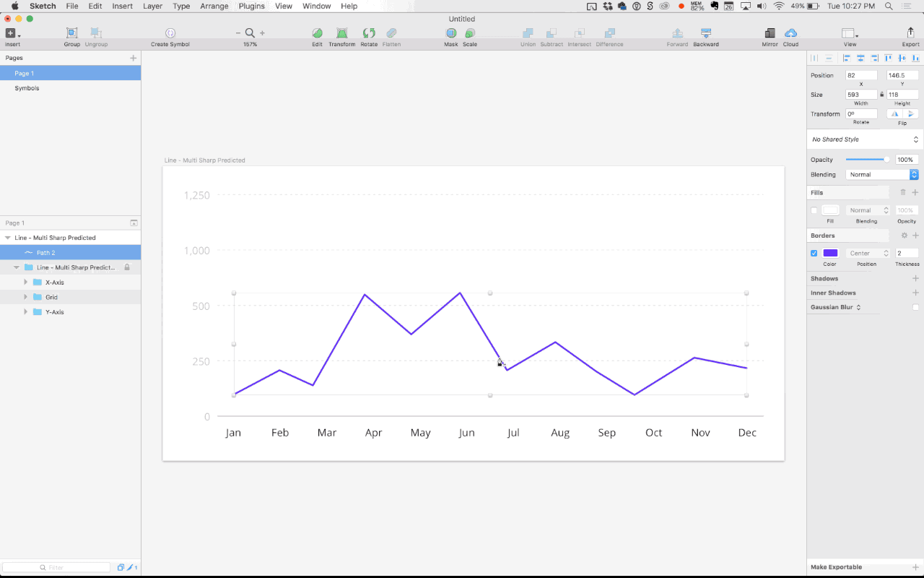The height and width of the screenshot is (578, 924).
Task: Apply the Difference boolean operation
Action: pos(609,33)
